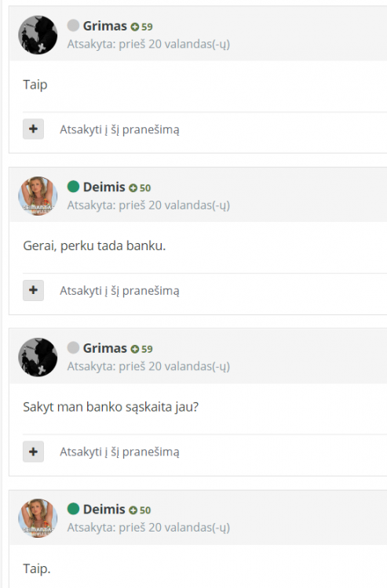Click the plus button under "Gerai, perku tada banku."
Screen dimensions: 387x588
[x=34, y=290]
